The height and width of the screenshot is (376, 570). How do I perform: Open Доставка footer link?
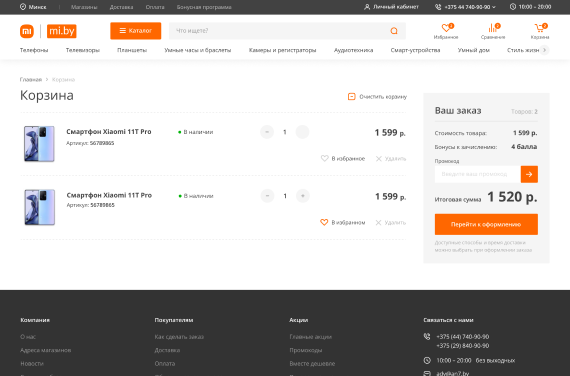tap(167, 350)
